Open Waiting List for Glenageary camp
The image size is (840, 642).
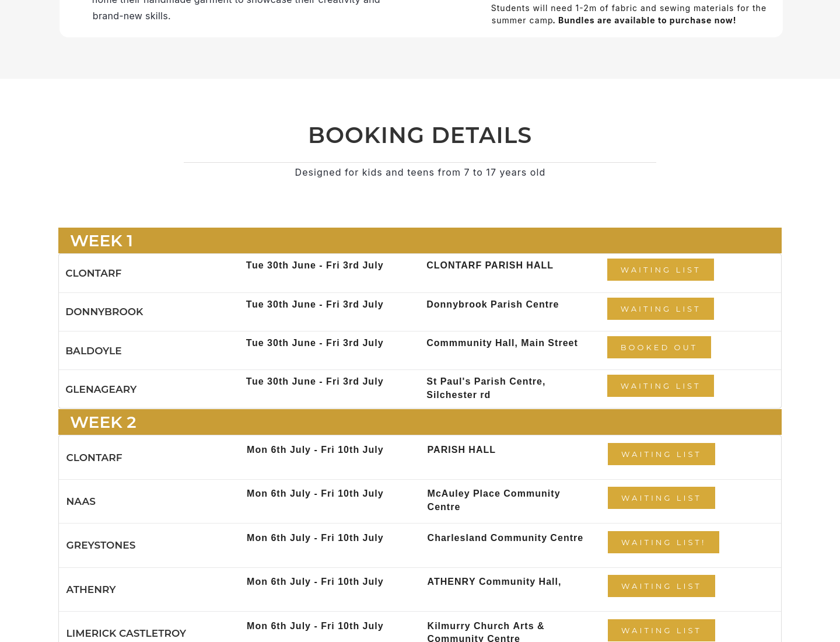click(660, 386)
